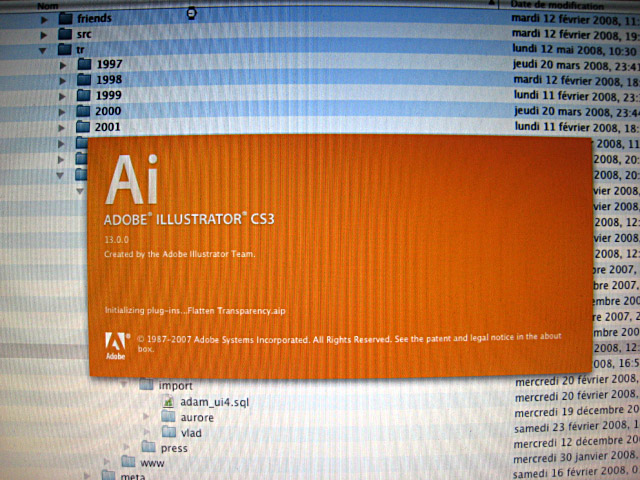
Task: Click the 'samedi 23 février 2008' date
Action: coord(577,427)
